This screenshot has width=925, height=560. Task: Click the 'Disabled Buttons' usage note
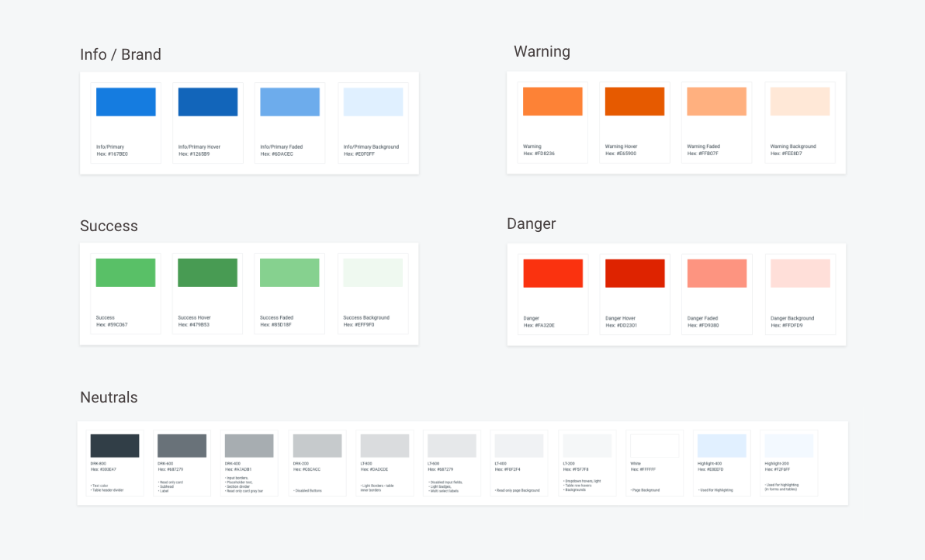pos(307,490)
